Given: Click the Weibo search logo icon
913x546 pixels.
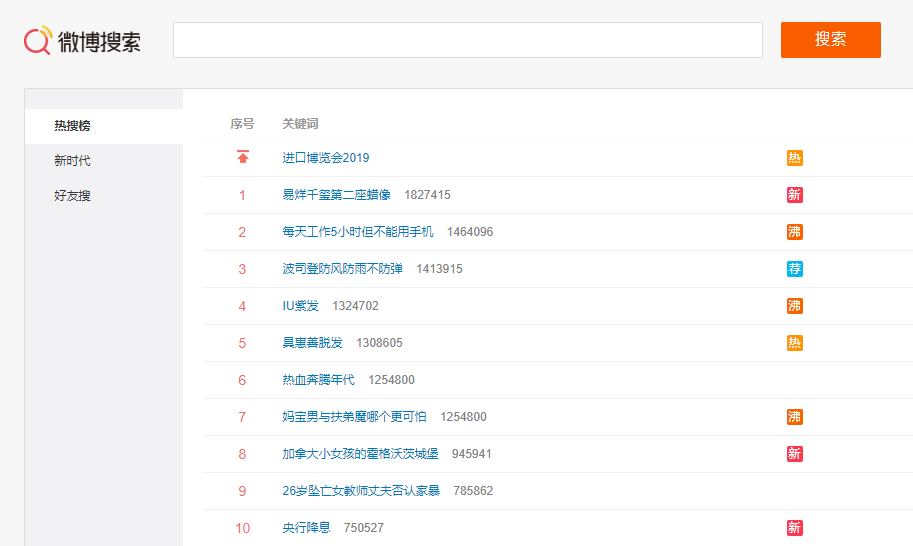Looking at the screenshot, I should coord(38,41).
